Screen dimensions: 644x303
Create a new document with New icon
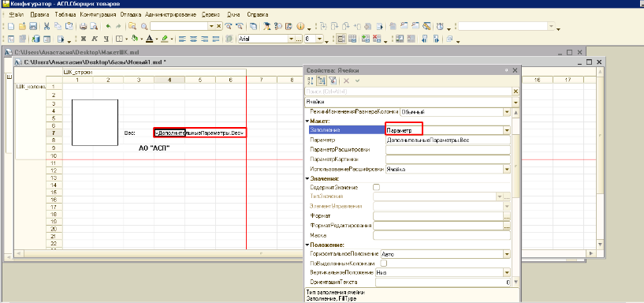tap(11, 26)
